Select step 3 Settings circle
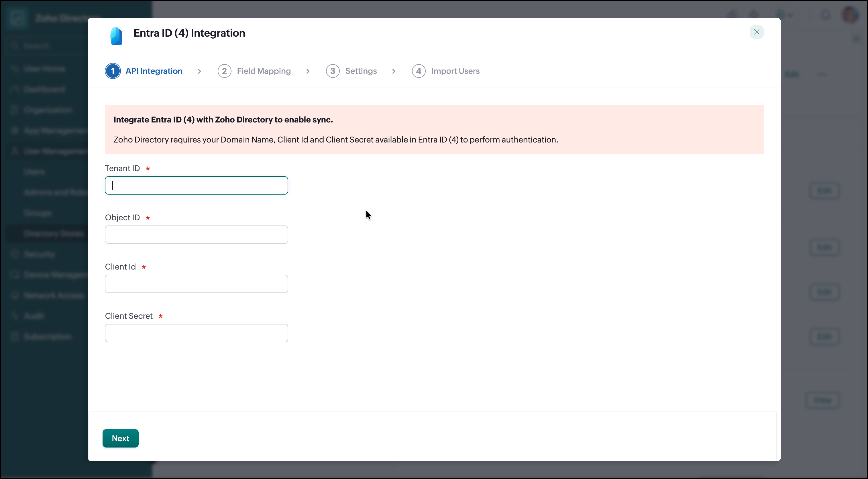The width and height of the screenshot is (868, 479). [333, 71]
